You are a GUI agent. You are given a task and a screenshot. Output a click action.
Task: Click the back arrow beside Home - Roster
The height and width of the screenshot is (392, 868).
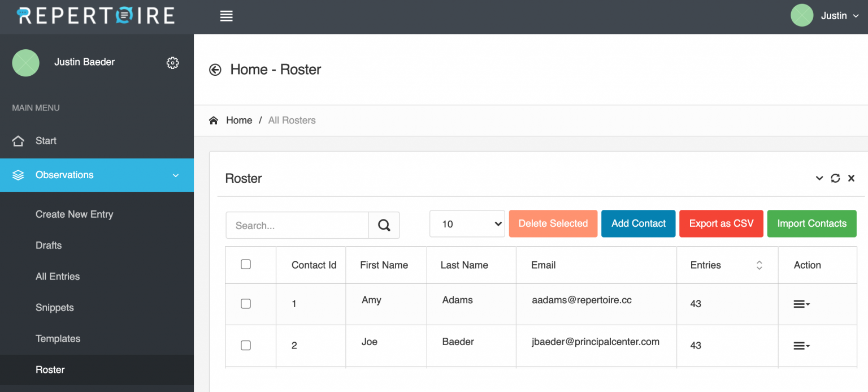click(x=215, y=70)
